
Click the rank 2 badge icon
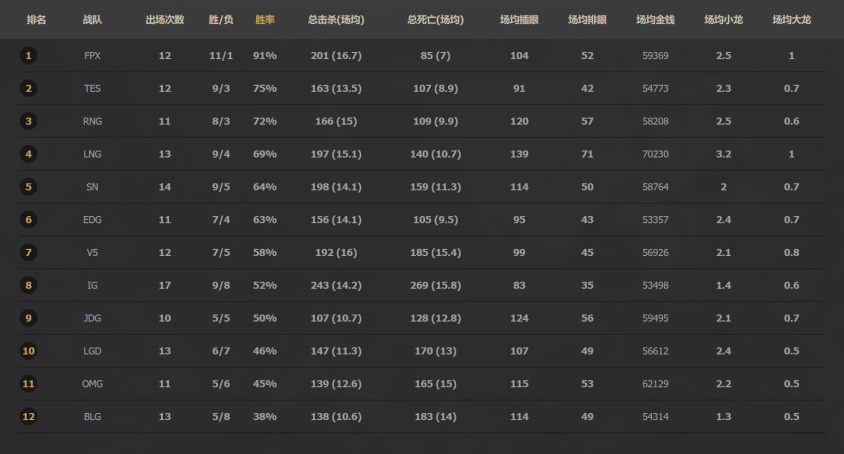(x=29, y=89)
